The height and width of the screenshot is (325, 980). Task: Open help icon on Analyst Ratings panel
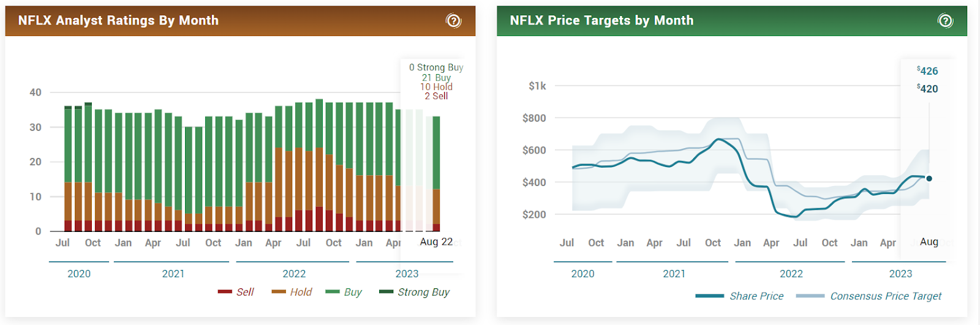pos(453,21)
